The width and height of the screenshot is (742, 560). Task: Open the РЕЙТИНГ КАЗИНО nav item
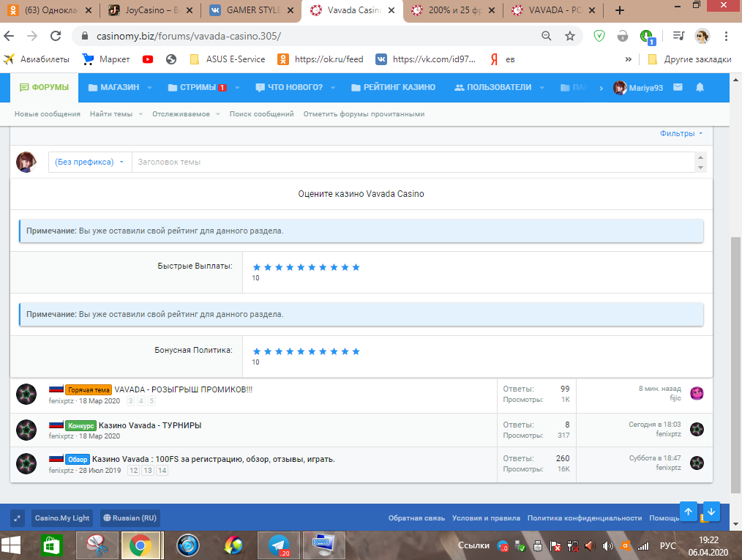(393, 88)
